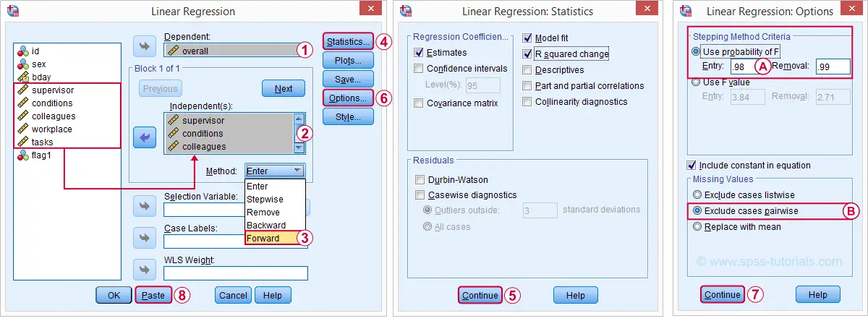Click arrow button next to Selection Variable

pyautogui.click(x=145, y=207)
